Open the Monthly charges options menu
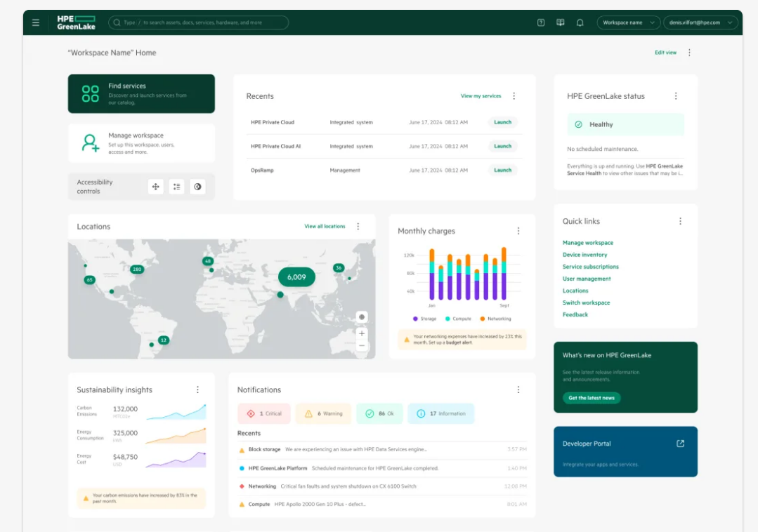This screenshot has height=532, width=758. click(518, 231)
